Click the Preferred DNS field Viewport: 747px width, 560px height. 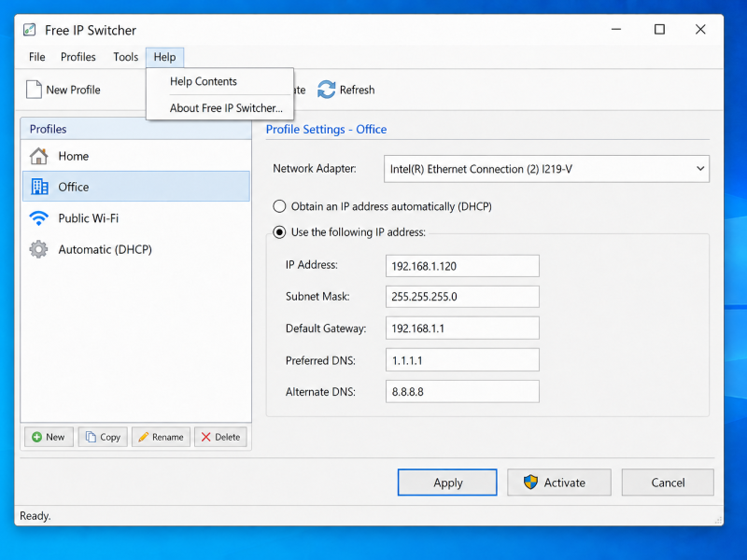click(x=462, y=360)
